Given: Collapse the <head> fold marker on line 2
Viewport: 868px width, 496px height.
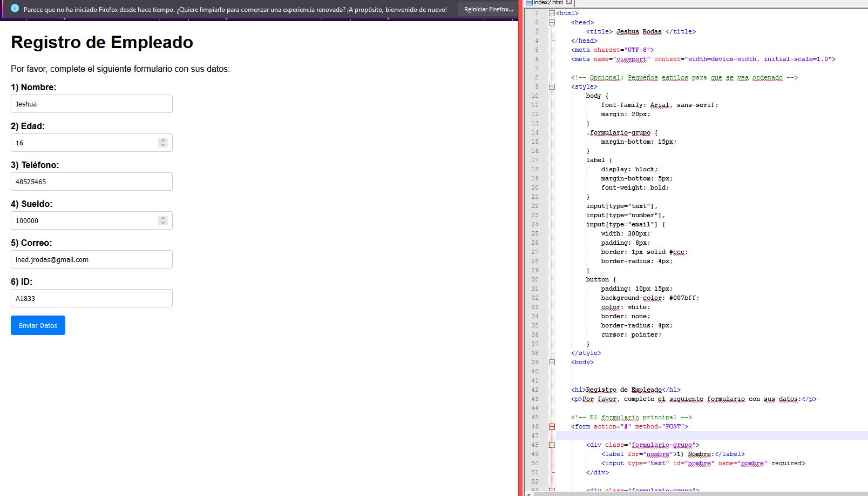Looking at the screenshot, I should 552,22.
